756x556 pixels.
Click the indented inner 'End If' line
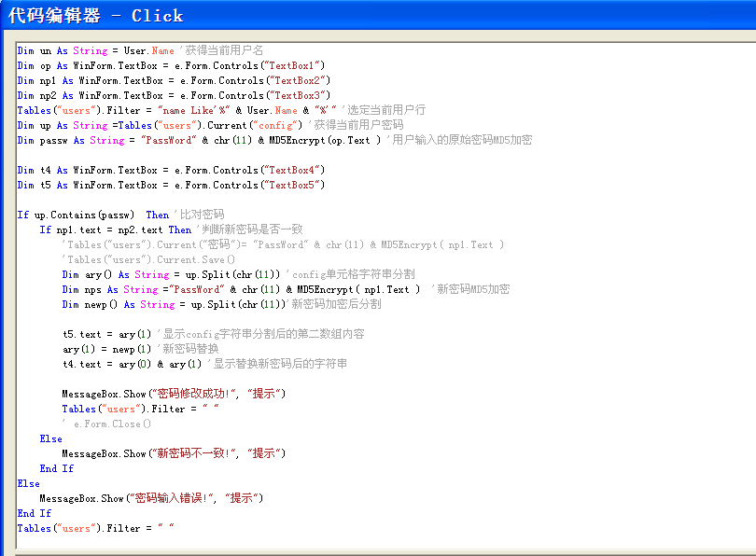pyautogui.click(x=56, y=469)
